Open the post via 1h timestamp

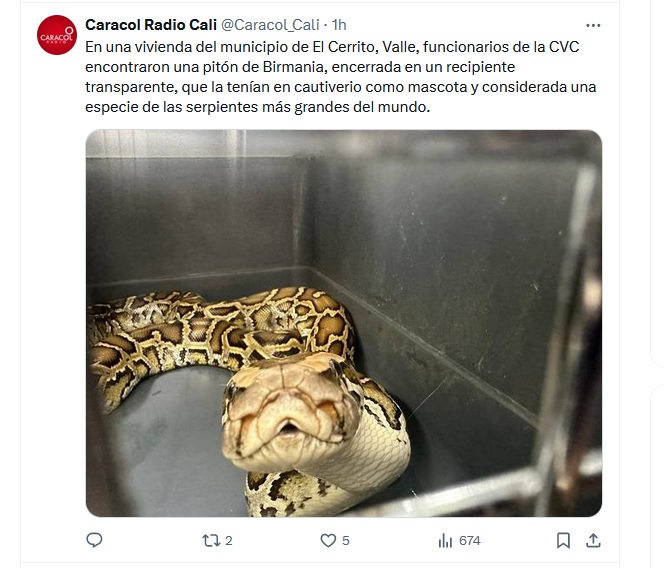pyautogui.click(x=339, y=25)
